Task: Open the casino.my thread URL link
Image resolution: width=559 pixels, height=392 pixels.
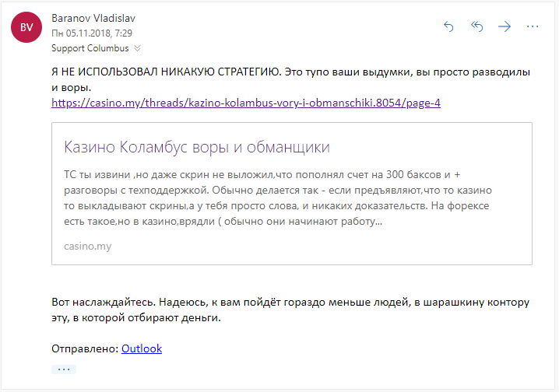Action: click(245, 103)
